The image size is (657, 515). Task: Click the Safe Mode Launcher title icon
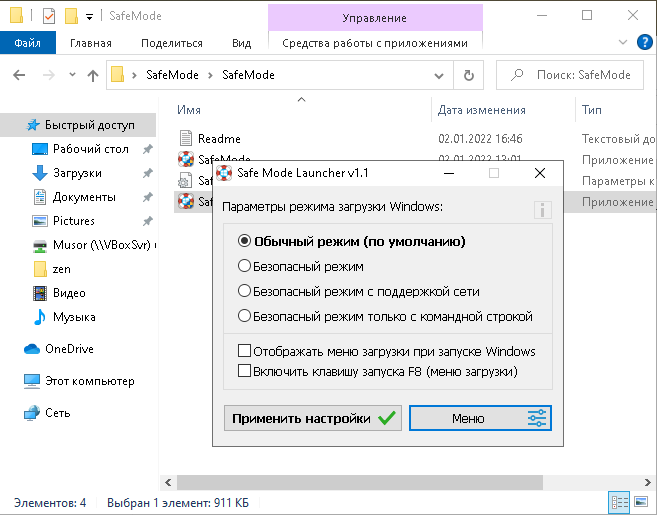pyautogui.click(x=224, y=173)
